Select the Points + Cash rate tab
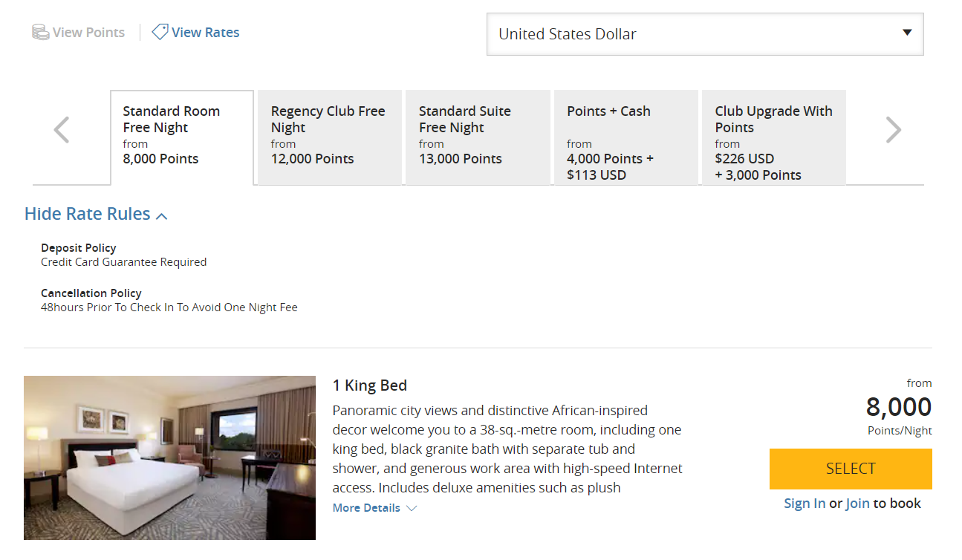Viewport: 962px width, 560px height. coord(625,137)
